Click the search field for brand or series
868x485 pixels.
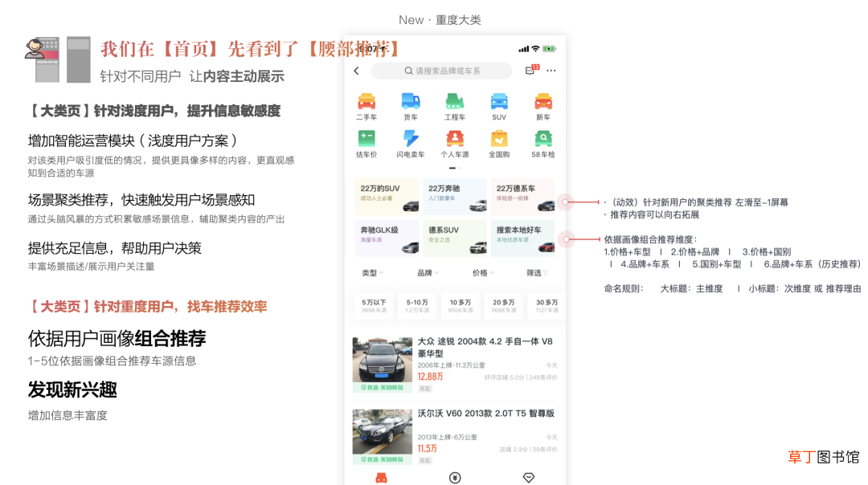[441, 71]
